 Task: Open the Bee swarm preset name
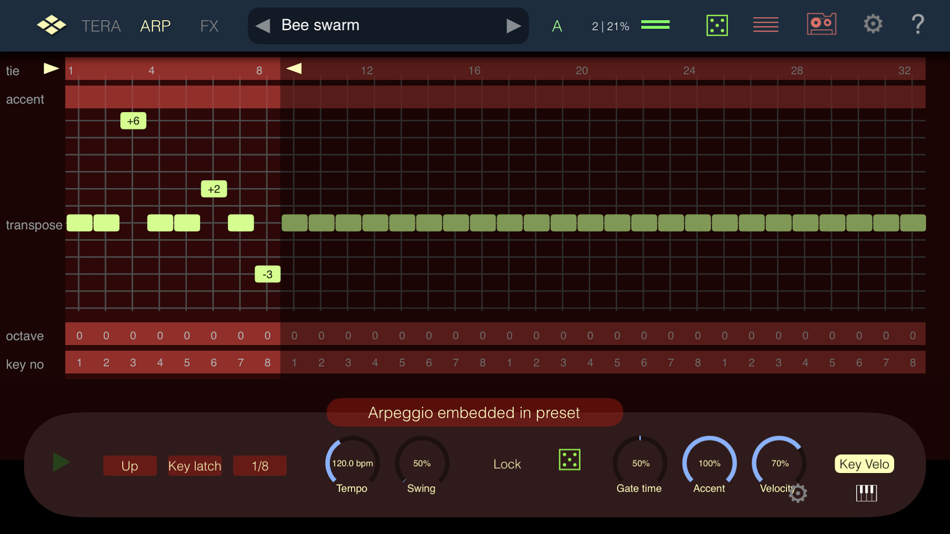click(321, 25)
